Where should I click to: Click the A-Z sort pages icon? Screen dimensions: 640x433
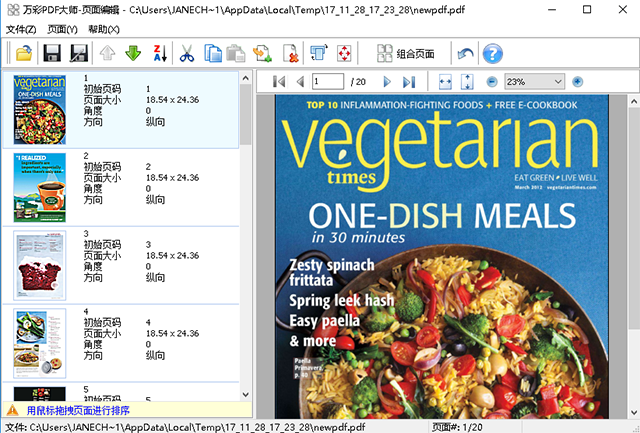[x=157, y=53]
